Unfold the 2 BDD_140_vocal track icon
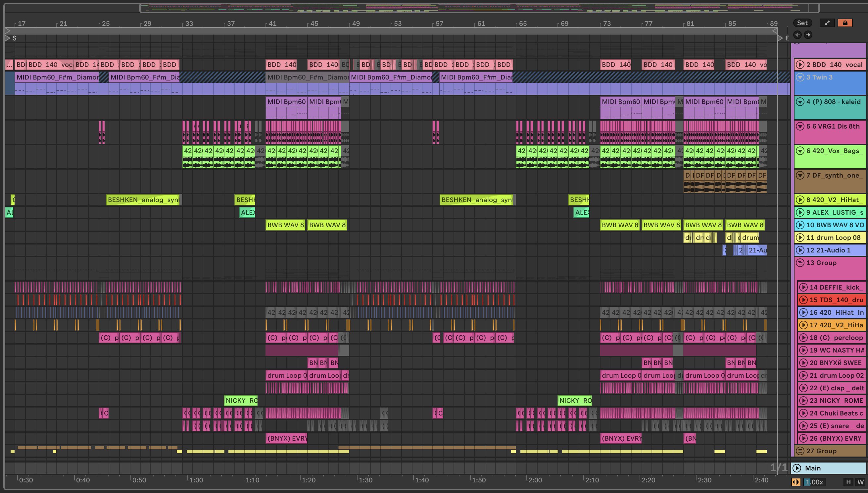The width and height of the screenshot is (868, 493). point(800,65)
